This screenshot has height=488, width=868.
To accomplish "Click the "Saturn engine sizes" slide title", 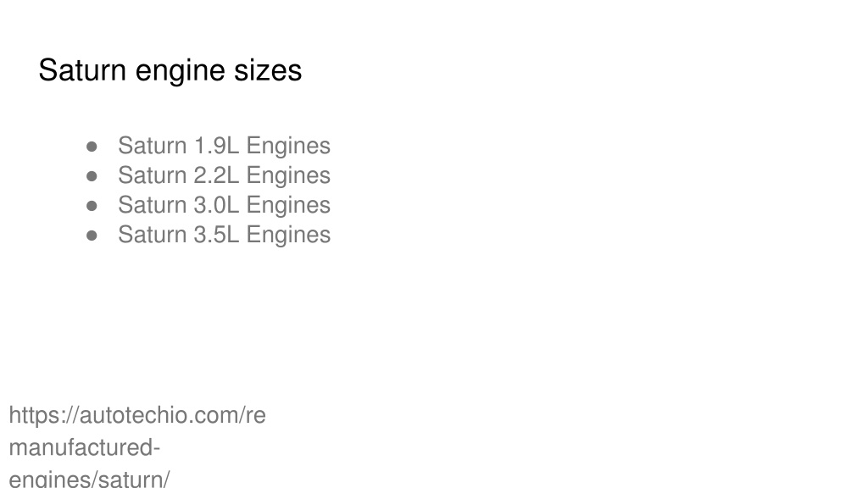I will click(170, 71).
